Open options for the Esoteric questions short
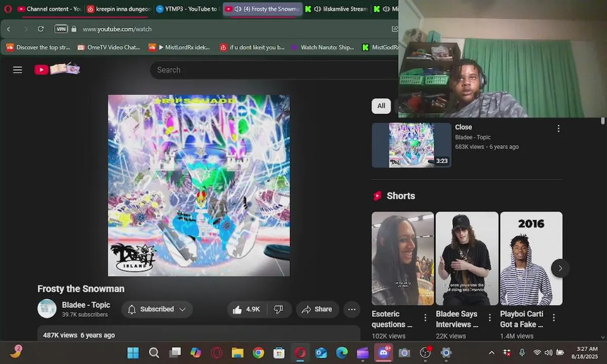Viewport: 607px width, 364px height. click(425, 317)
